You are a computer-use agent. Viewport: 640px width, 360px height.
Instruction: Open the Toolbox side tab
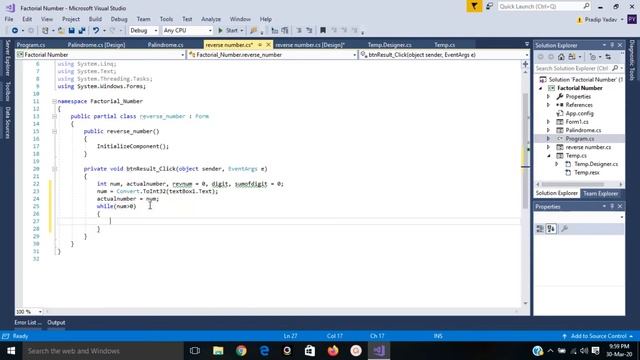point(7,91)
